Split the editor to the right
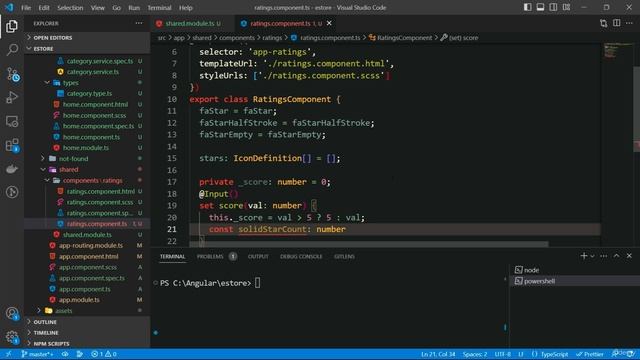The width and height of the screenshot is (640, 360). [x=616, y=23]
